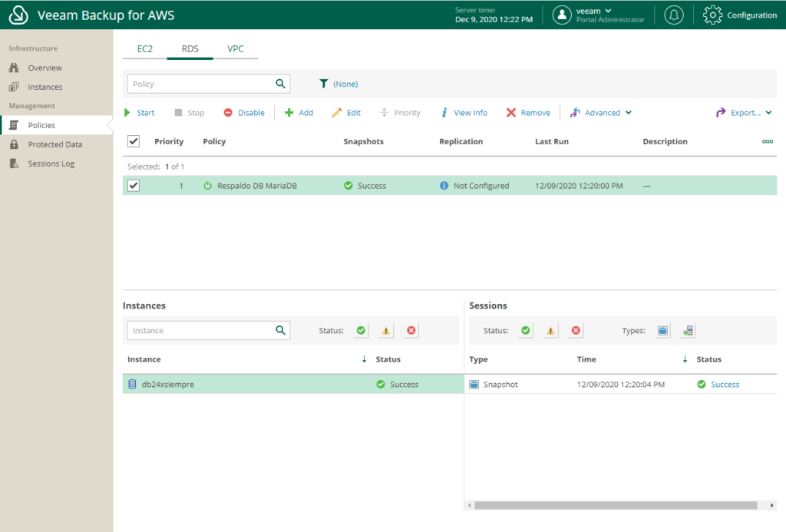The width and height of the screenshot is (786, 532).
Task: Click the user avatar icon
Action: tap(562, 15)
